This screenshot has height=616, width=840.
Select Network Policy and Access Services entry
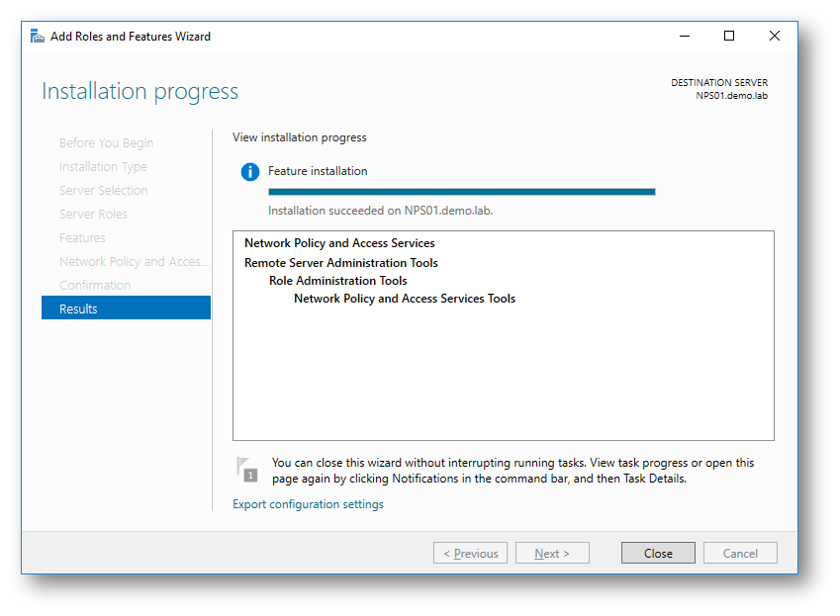pos(339,243)
